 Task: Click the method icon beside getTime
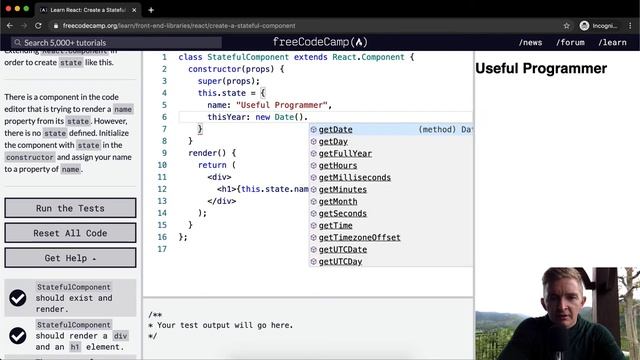pyautogui.click(x=313, y=225)
